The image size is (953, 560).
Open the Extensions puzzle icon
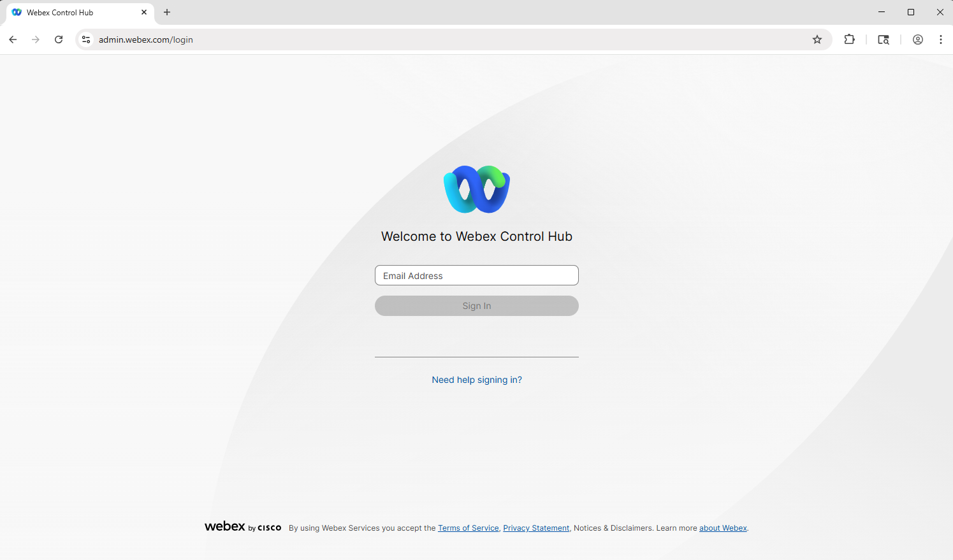[x=849, y=39]
